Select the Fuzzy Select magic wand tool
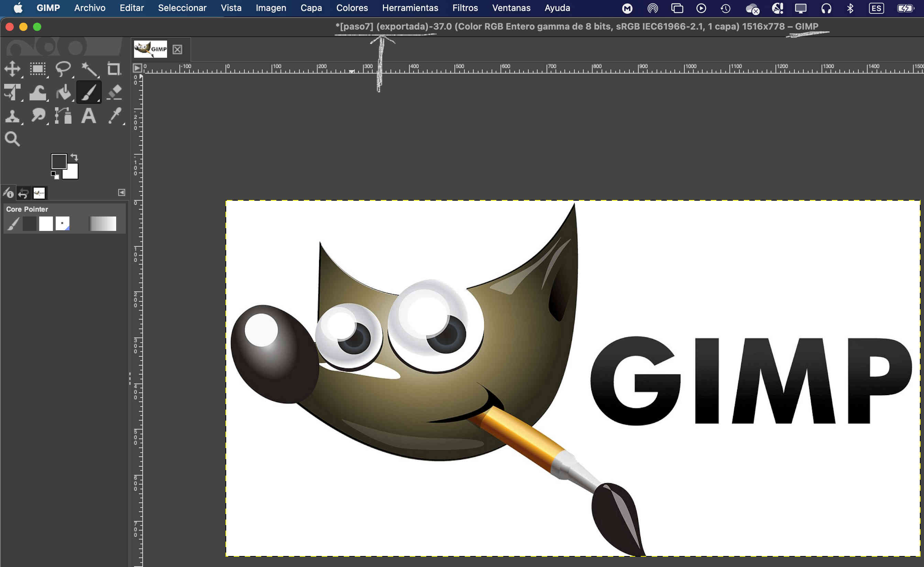The height and width of the screenshot is (567, 924). 89,69
